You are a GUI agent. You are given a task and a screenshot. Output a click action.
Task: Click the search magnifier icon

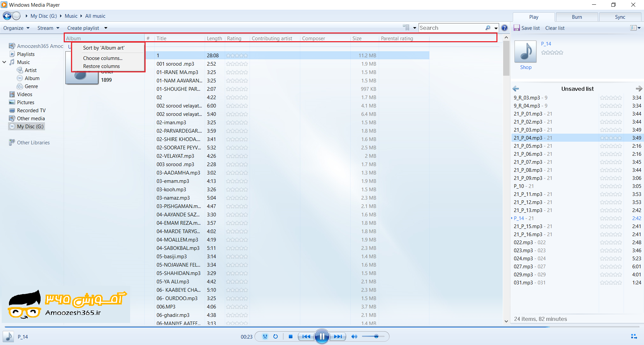(488, 28)
